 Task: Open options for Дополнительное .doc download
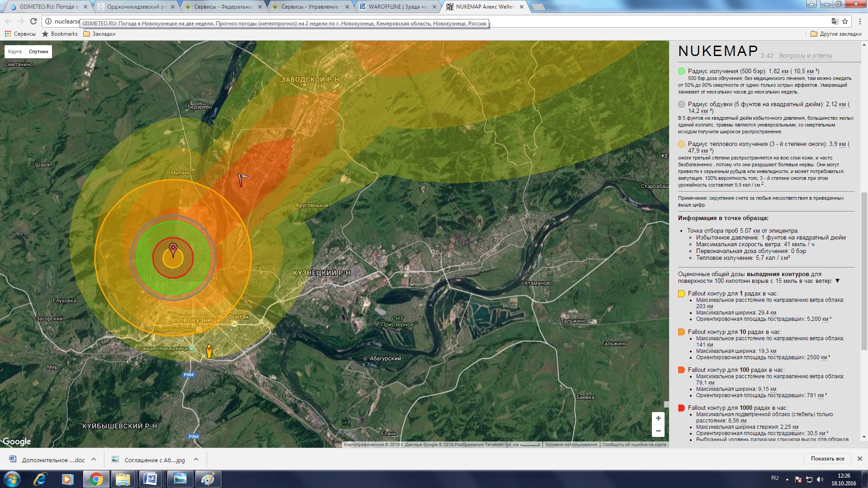click(94, 460)
